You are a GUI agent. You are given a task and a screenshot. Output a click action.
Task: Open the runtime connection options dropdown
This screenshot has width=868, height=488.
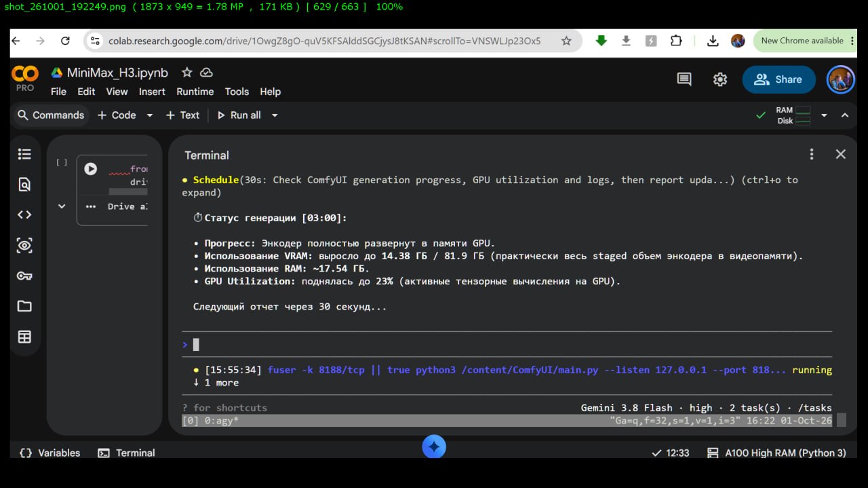pyautogui.click(x=824, y=115)
